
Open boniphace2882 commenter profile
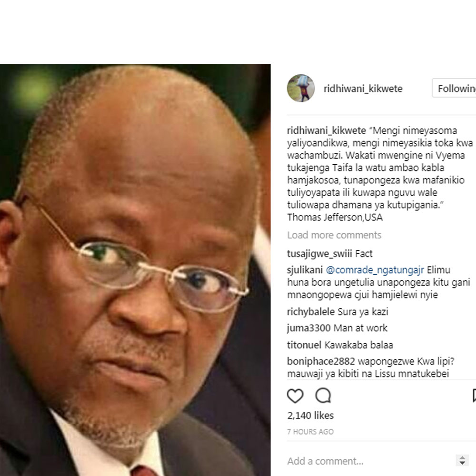coord(321,361)
